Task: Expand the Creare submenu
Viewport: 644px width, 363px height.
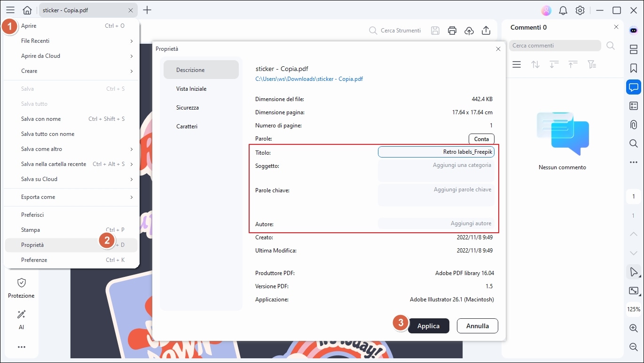Action: pos(71,71)
